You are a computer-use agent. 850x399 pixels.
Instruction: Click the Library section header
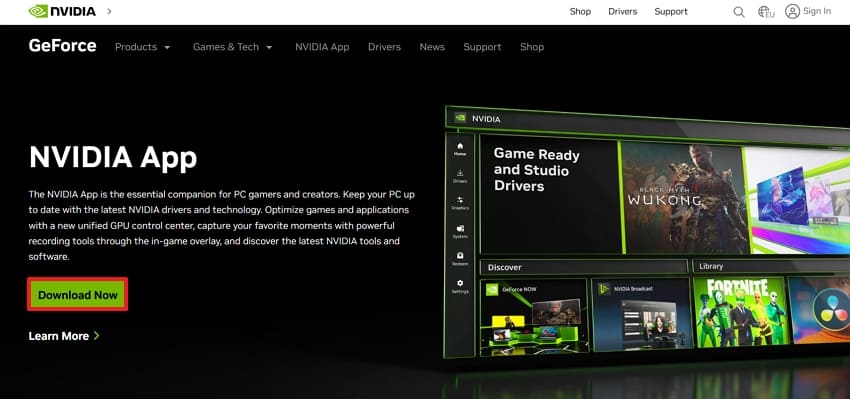(x=771, y=266)
